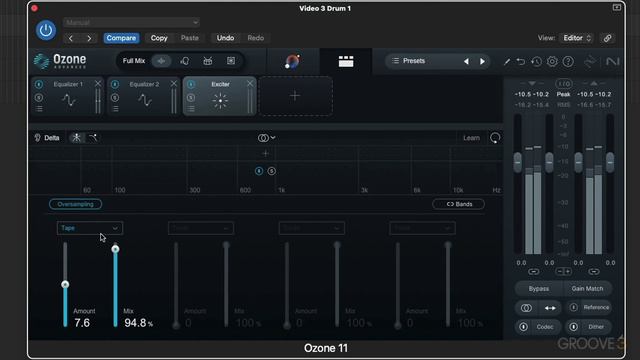Image resolution: width=640 pixels, height=360 pixels.
Task: Click the Compare button
Action: pyautogui.click(x=121, y=38)
